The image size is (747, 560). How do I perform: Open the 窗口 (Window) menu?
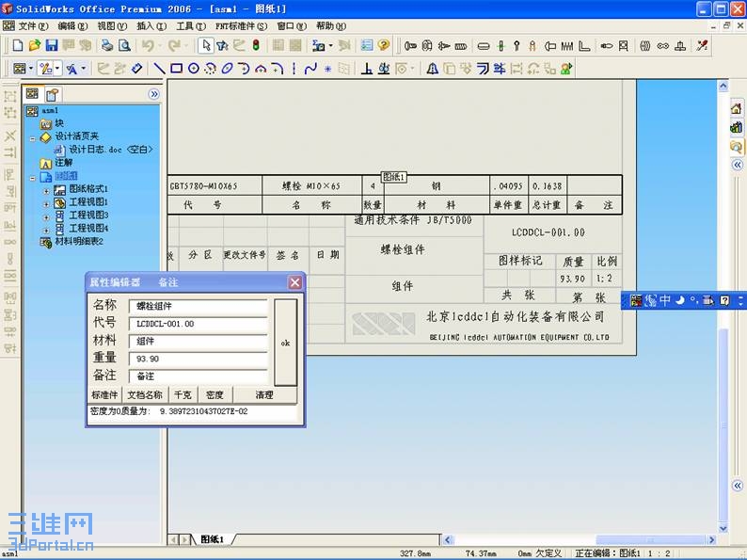pos(292,25)
